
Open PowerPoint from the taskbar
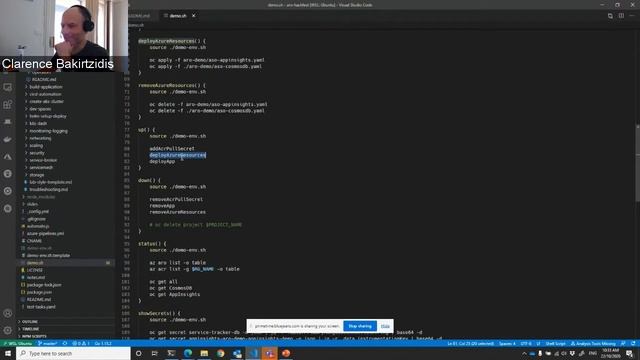coord(286,353)
